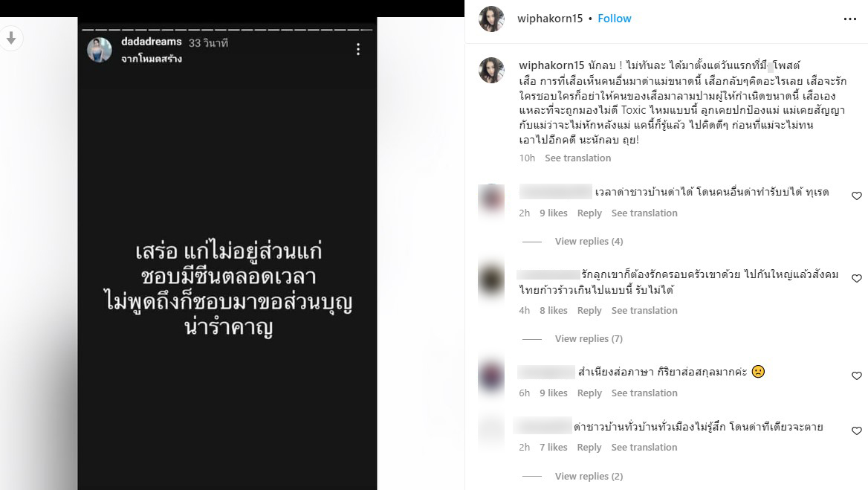Like the third comment with the heart icon

point(856,375)
